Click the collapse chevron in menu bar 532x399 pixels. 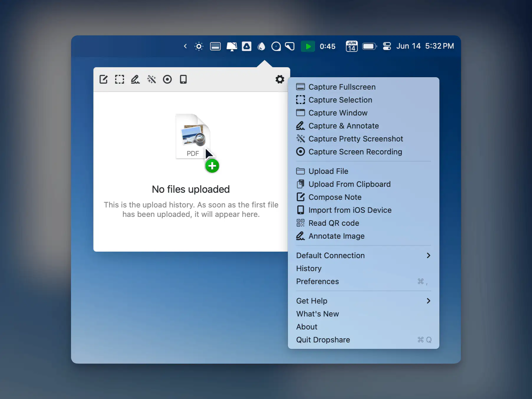click(x=185, y=46)
